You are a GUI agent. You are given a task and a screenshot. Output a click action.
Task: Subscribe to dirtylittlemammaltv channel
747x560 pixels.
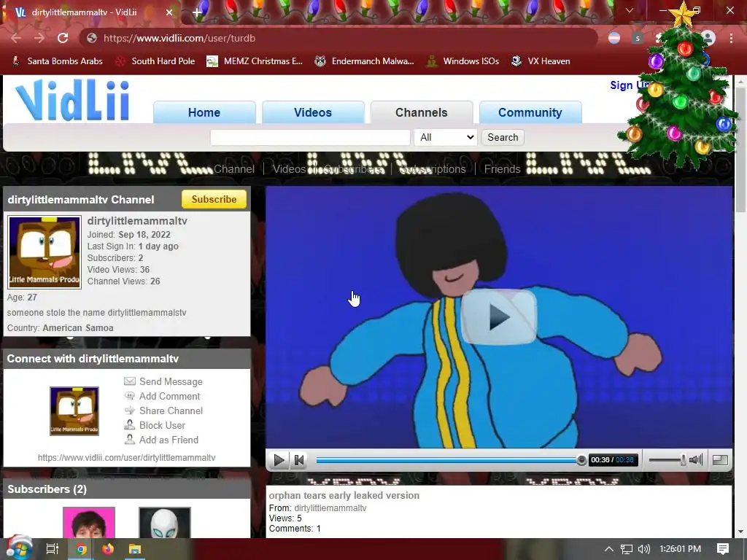point(214,200)
